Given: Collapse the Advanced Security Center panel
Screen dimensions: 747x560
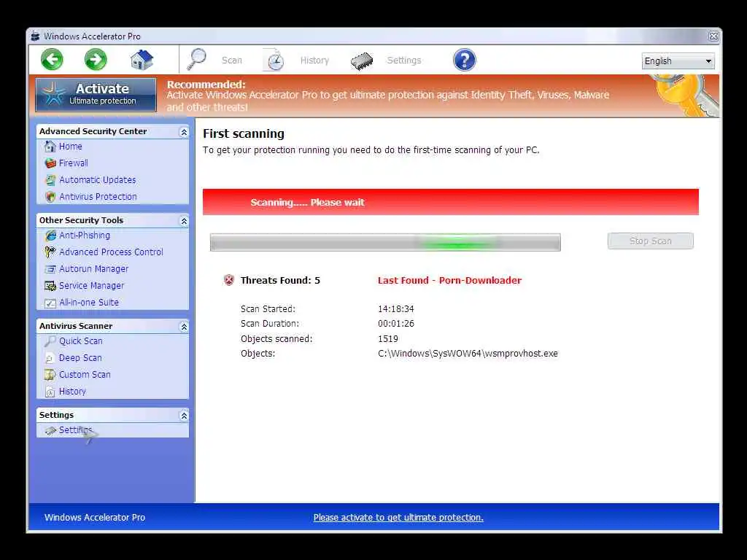Looking at the screenshot, I should click(184, 132).
